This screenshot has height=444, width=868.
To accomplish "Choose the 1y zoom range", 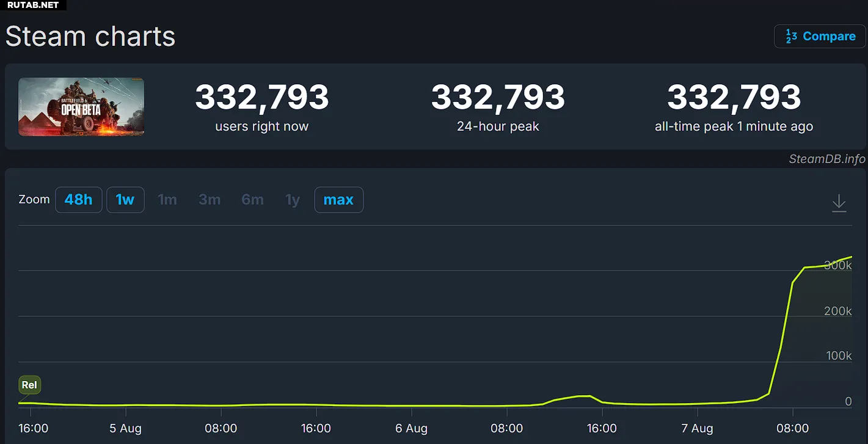I will (293, 200).
